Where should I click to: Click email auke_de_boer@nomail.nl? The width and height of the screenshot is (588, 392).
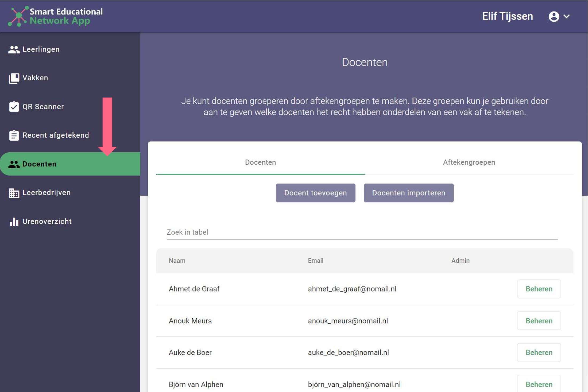[348, 352]
